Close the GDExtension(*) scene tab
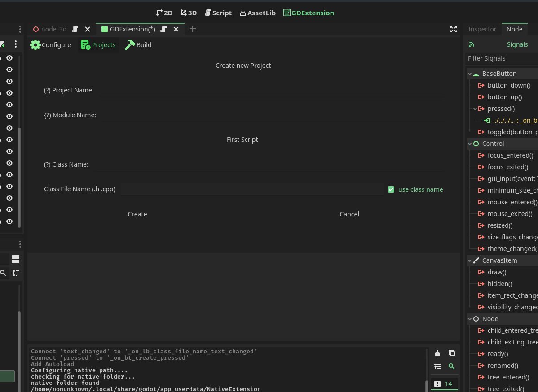Screen dimensions: 538x392 click(176, 29)
